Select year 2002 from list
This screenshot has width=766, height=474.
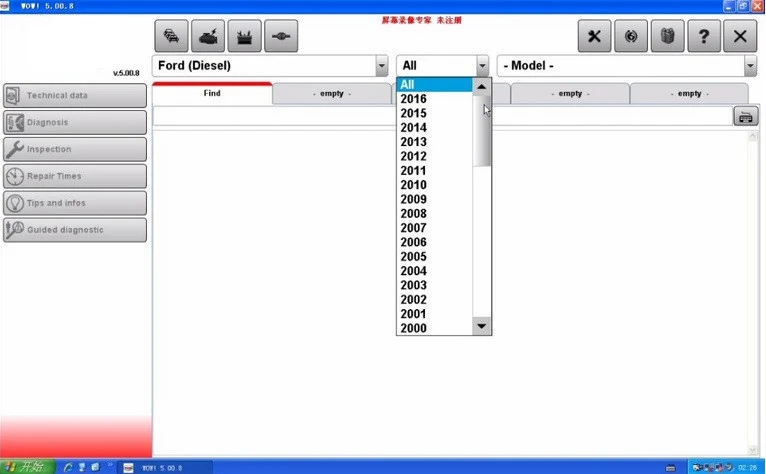point(434,300)
